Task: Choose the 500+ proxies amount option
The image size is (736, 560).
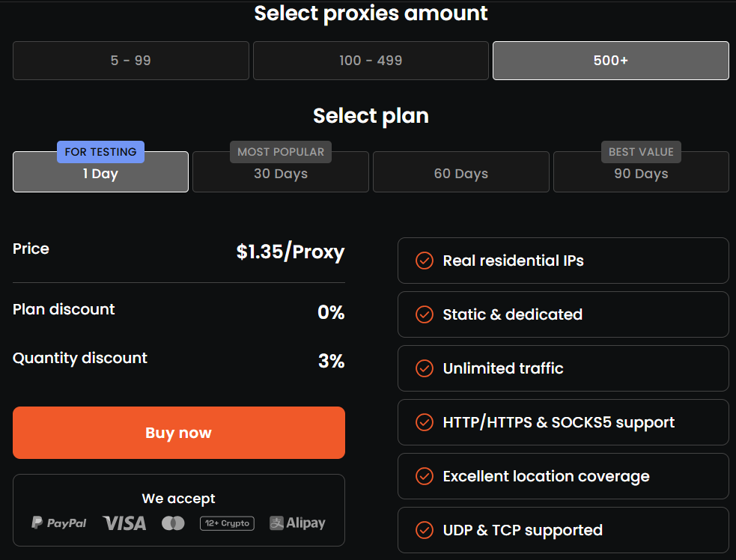Action: point(610,61)
